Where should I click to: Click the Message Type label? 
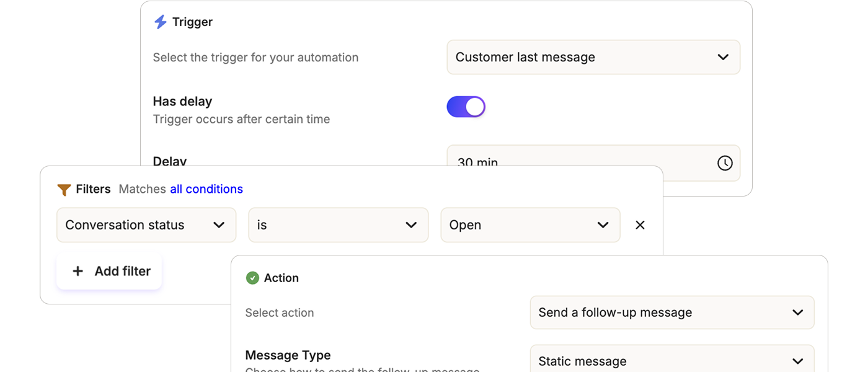pyautogui.click(x=288, y=355)
